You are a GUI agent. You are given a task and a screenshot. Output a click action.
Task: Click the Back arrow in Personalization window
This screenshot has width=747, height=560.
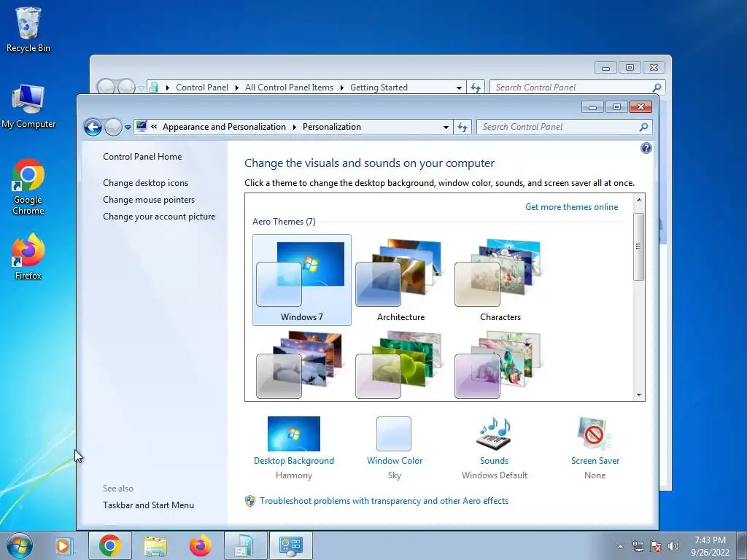(x=93, y=127)
